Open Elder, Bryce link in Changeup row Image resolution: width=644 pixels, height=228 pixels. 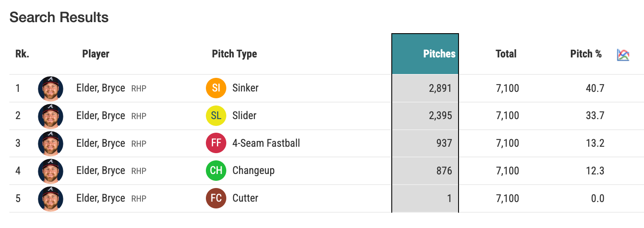(x=101, y=171)
